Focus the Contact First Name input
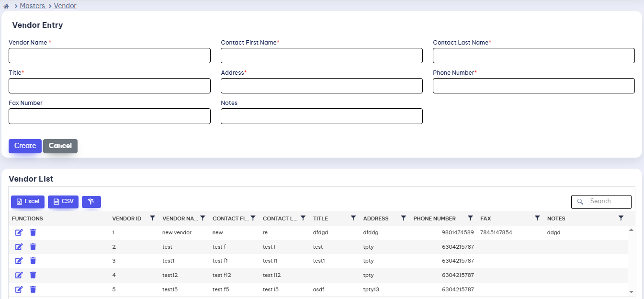 [322, 56]
